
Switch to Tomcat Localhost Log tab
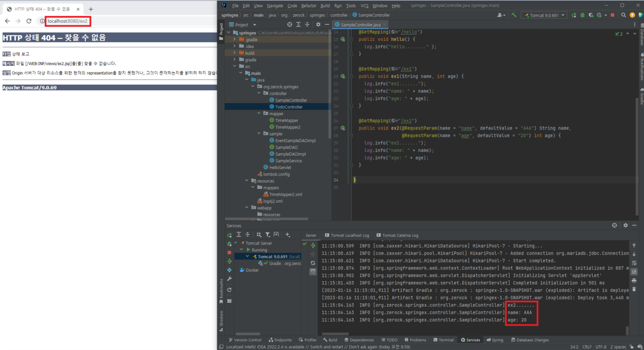[x=347, y=235]
